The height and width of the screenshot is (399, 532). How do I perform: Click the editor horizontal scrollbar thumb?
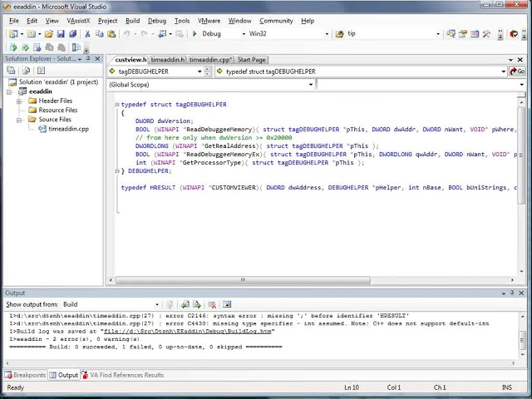pyautogui.click(x=243, y=280)
